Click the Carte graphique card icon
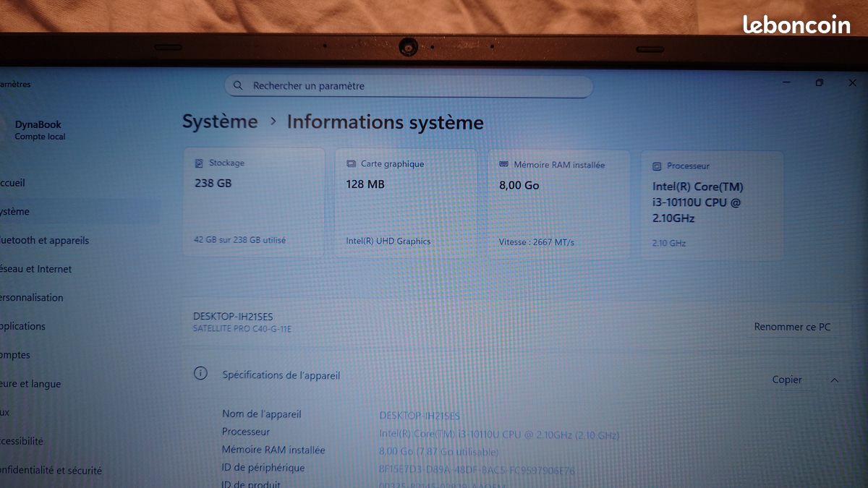 click(351, 164)
